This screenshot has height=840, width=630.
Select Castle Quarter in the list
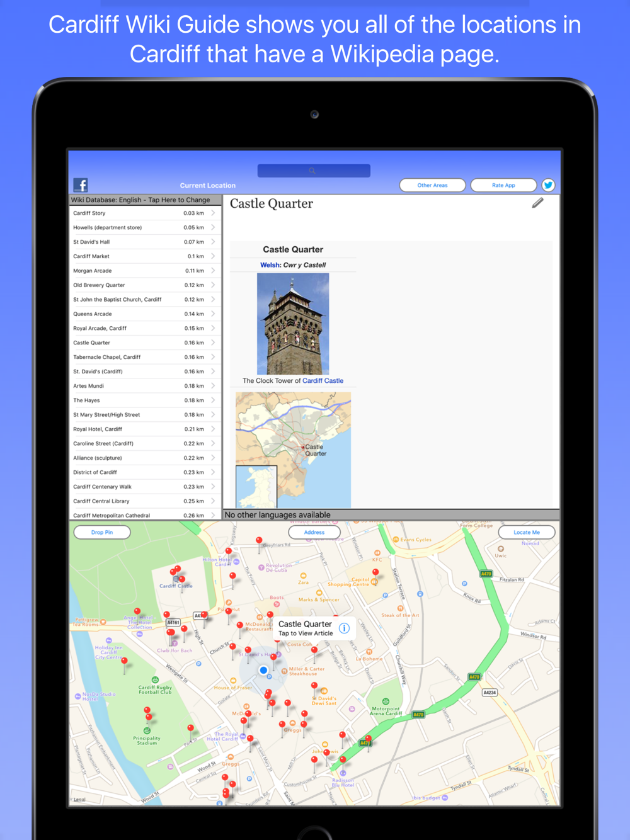pyautogui.click(x=145, y=343)
